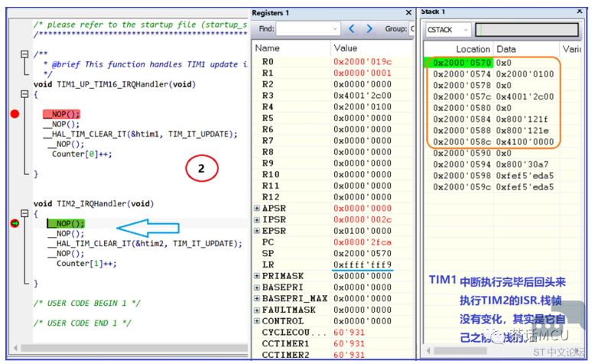Image resolution: width=592 pixels, height=364 pixels.
Task: Click the code editor horizontal scrollbar
Action: [x=131, y=348]
